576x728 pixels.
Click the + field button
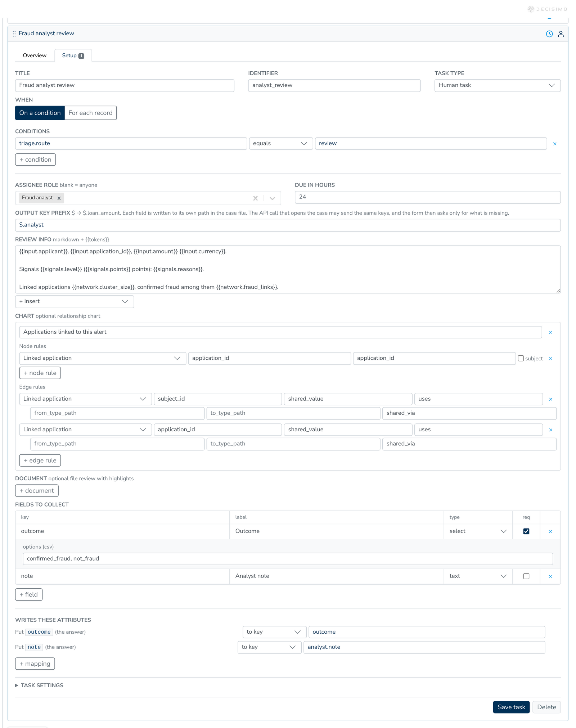click(29, 594)
